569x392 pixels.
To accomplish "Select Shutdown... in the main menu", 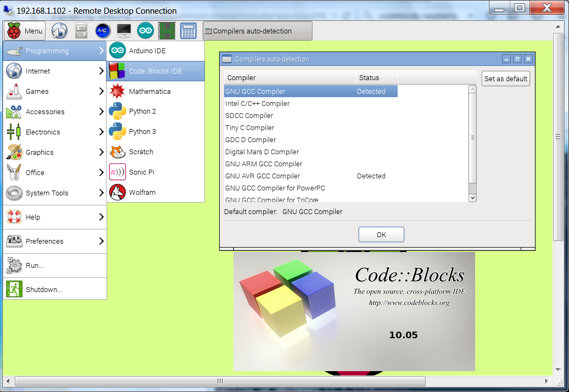I will [44, 290].
